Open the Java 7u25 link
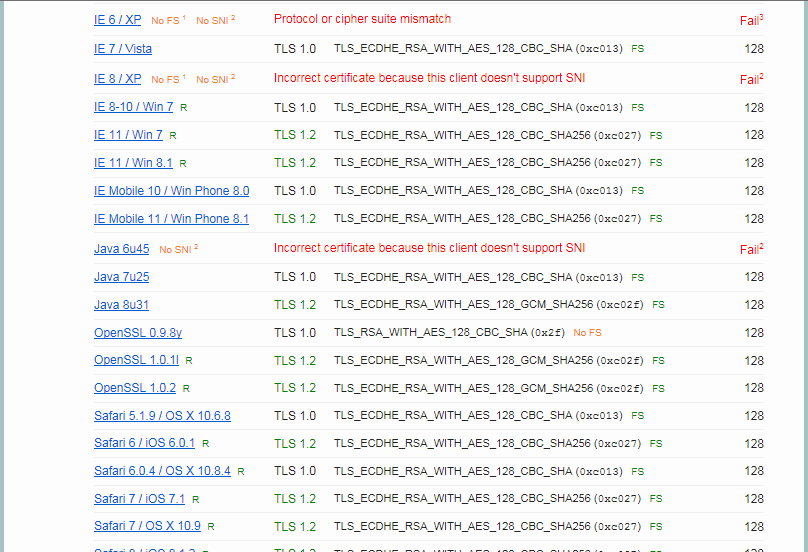 click(x=121, y=277)
